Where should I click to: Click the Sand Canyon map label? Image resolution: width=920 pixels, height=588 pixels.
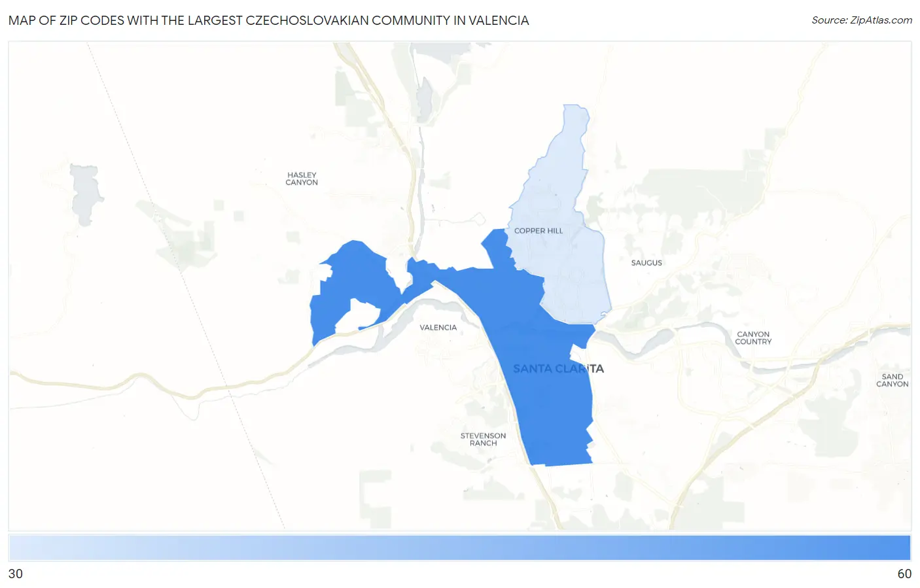(893, 380)
